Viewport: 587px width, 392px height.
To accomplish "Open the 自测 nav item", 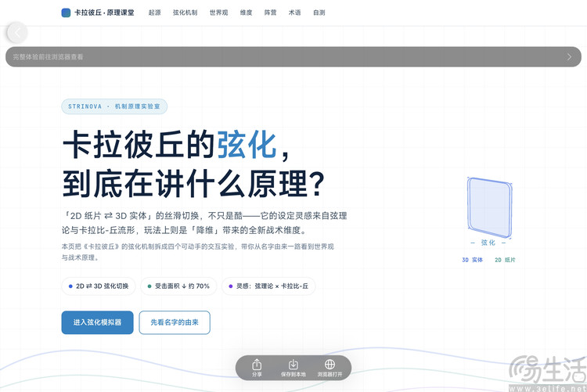I will point(319,13).
